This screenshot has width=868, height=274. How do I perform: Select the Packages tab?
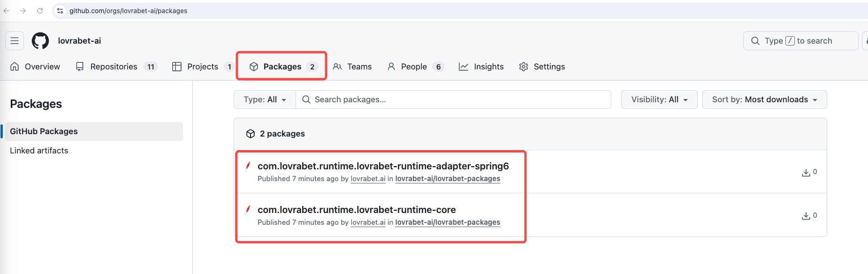283,67
